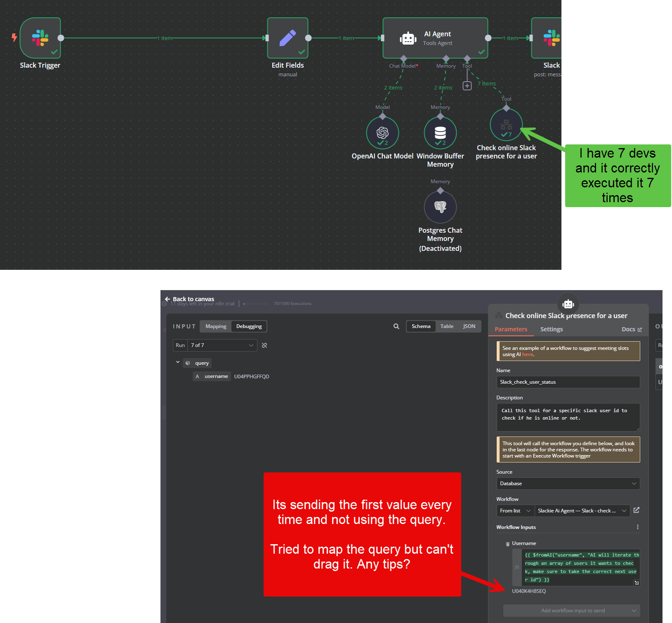Click the plus button under Tool connector
Screen dimensions: 672x623
467,86
